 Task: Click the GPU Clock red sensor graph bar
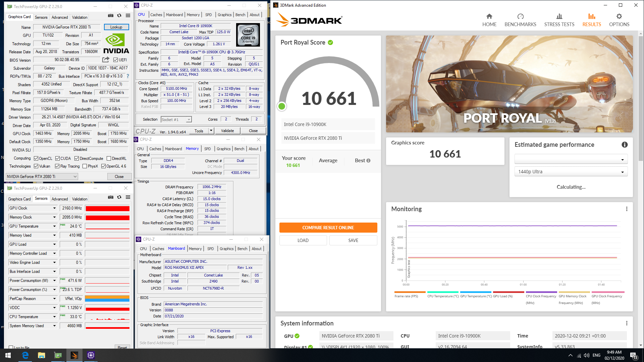tap(107, 208)
